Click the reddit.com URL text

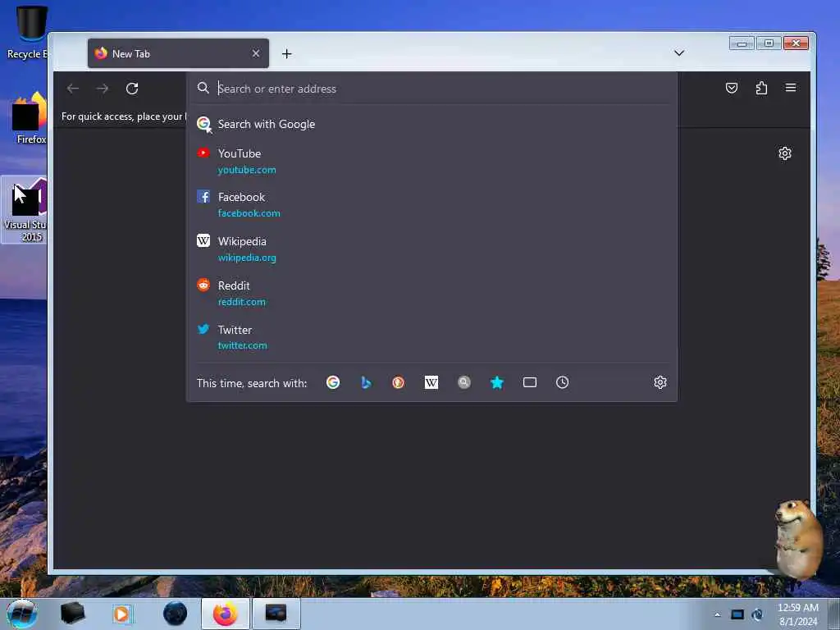click(242, 302)
